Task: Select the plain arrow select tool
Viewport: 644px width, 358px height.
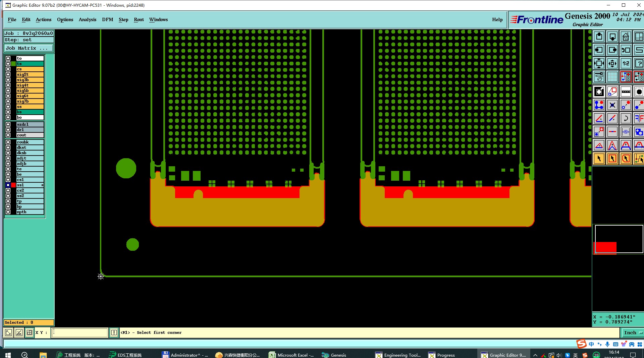Action: (x=599, y=159)
